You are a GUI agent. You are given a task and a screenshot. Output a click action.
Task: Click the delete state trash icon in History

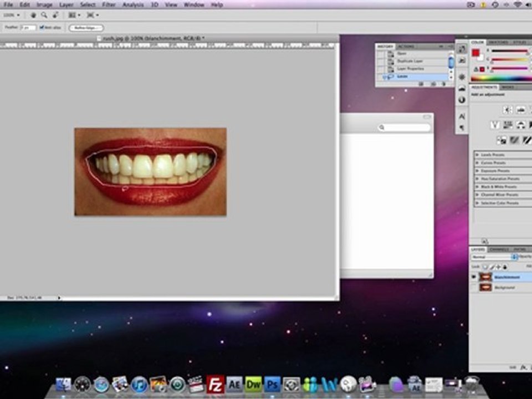(444, 84)
